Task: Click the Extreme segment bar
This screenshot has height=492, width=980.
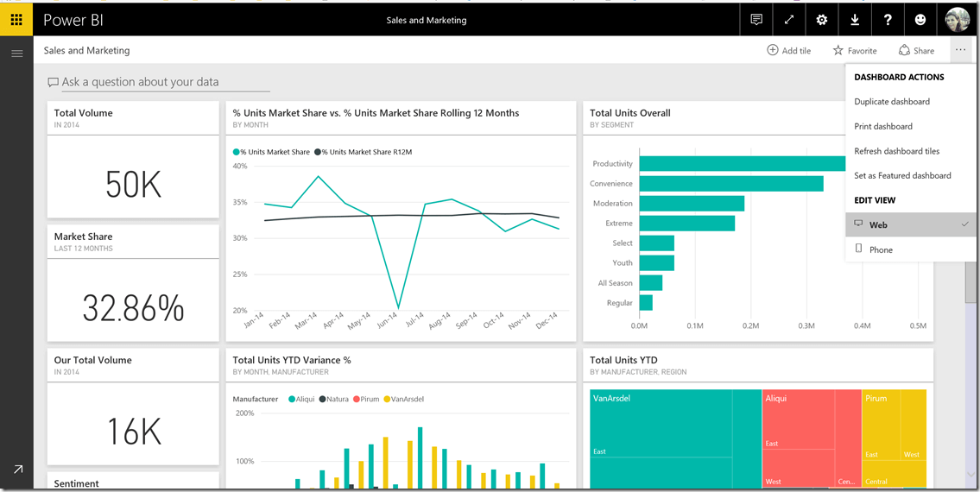Action: pyautogui.click(x=687, y=224)
